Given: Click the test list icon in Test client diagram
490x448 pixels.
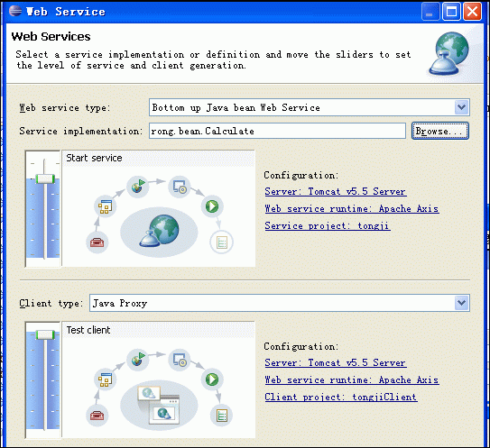Looking at the screenshot, I should coord(222,416).
